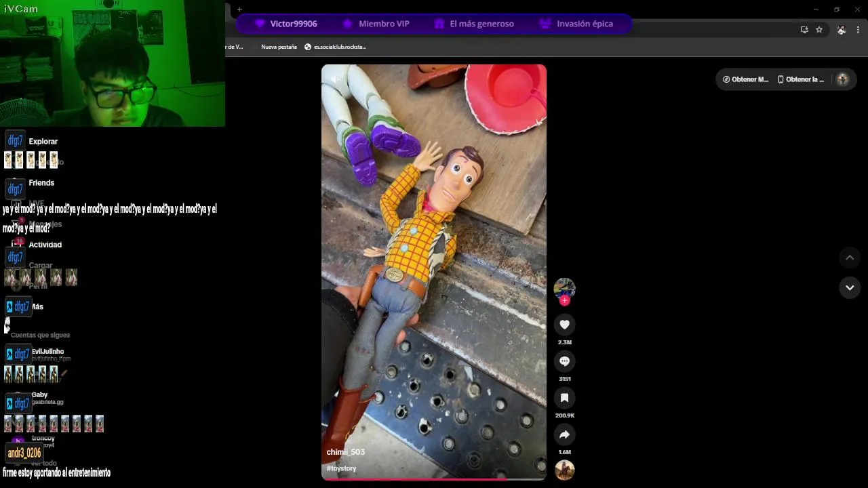This screenshot has width=868, height=488.
Task: Click the 1.6M shares count
Action: tap(564, 452)
